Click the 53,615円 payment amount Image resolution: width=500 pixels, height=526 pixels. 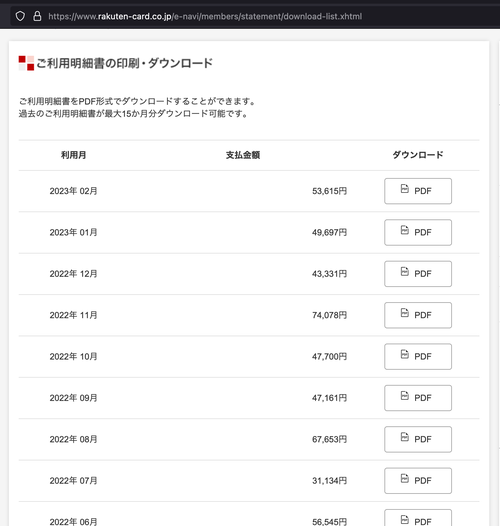[330, 191]
